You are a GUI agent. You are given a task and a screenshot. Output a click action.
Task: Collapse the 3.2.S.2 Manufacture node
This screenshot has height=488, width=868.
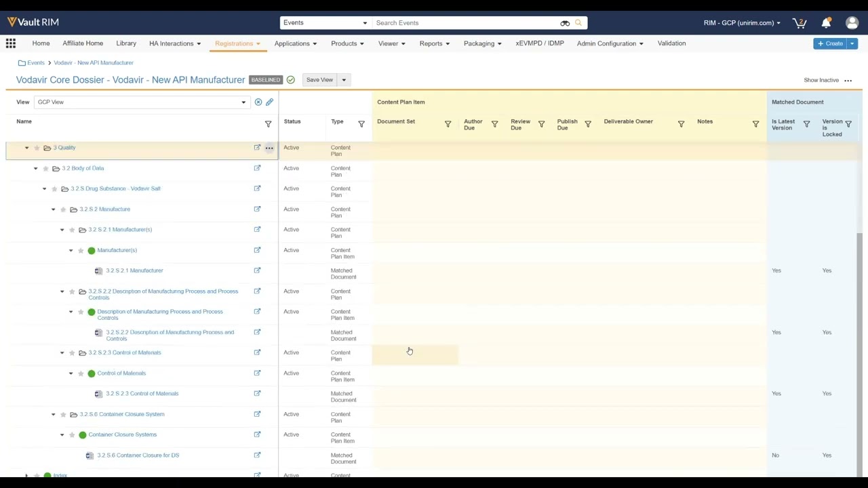coord(53,209)
